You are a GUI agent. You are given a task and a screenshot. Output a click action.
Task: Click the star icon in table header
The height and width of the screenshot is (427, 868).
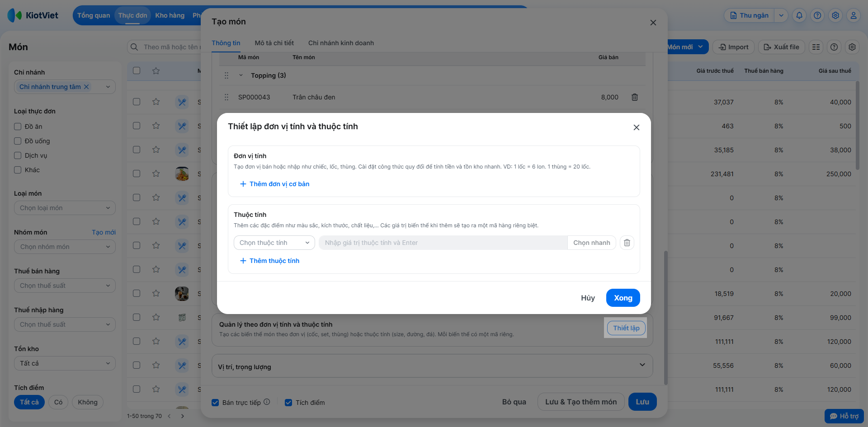pos(156,70)
